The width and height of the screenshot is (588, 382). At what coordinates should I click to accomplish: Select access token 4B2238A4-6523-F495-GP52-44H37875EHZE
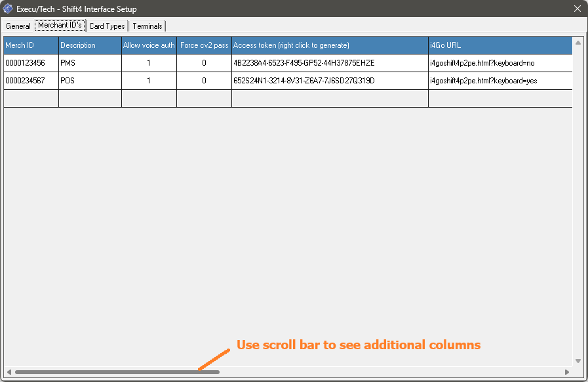pyautogui.click(x=330, y=63)
